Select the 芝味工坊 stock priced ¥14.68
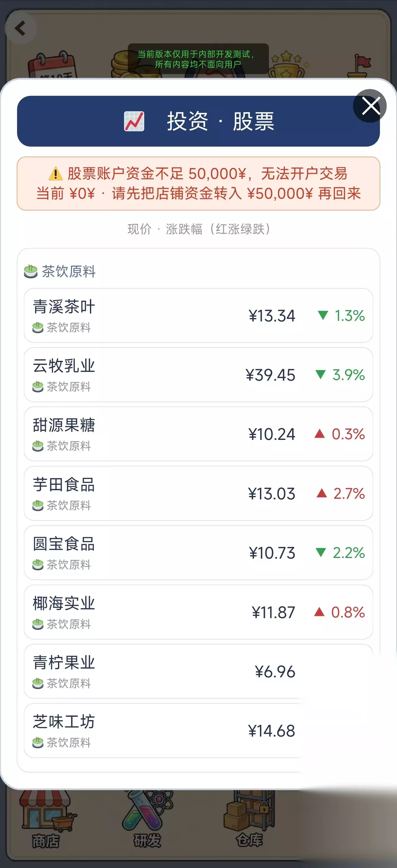397x868 pixels. click(x=198, y=731)
